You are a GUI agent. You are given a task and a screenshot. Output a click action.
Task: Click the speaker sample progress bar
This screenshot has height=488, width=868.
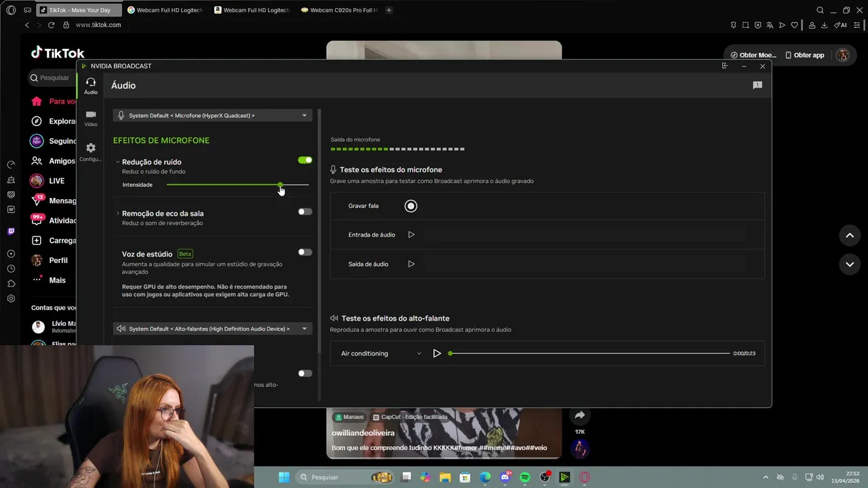(589, 353)
